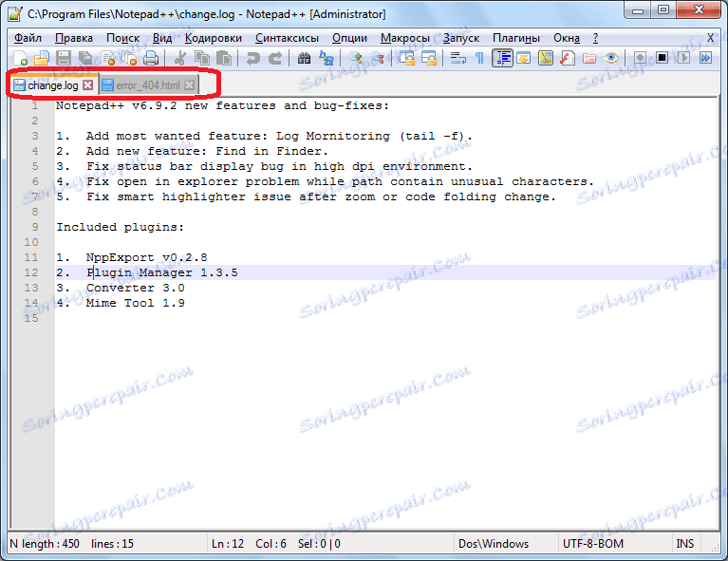The width and height of the screenshot is (728, 561).
Task: Click the Zoom In magnifier icon
Action: coord(356,59)
